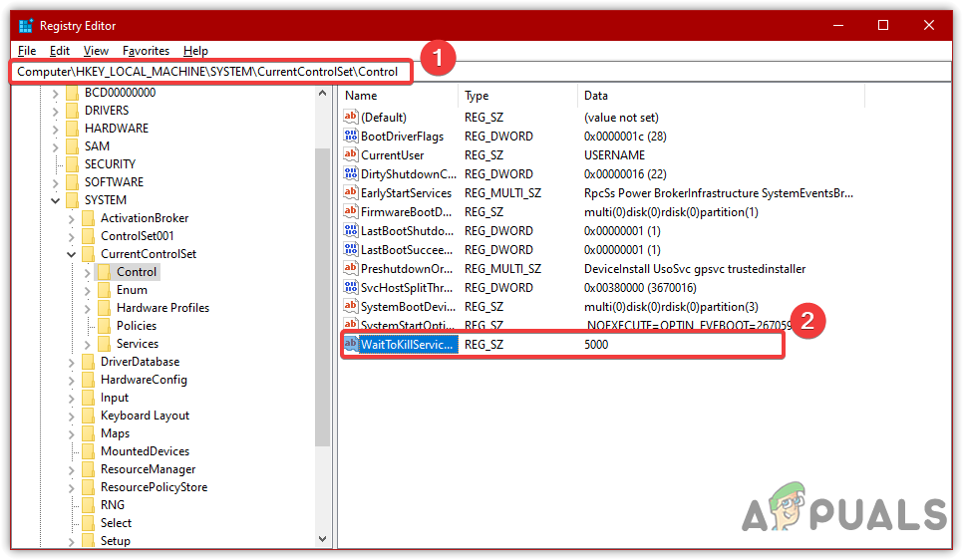
Task: Open the Edit menu
Action: point(60,51)
